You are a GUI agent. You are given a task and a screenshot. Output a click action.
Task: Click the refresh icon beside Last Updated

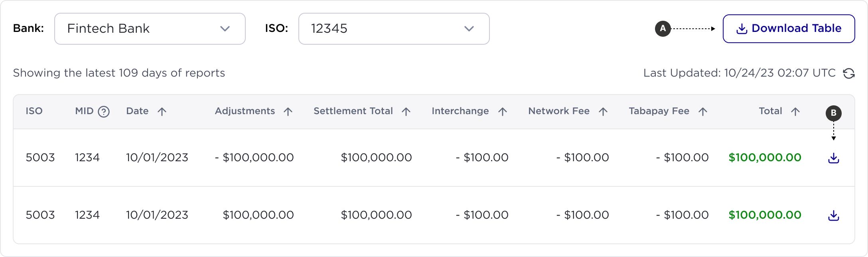pyautogui.click(x=848, y=73)
